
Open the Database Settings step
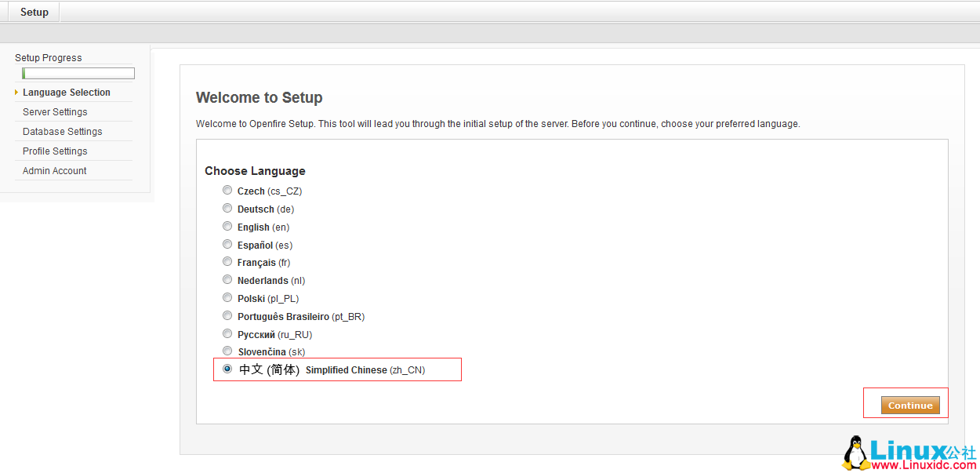pos(62,131)
